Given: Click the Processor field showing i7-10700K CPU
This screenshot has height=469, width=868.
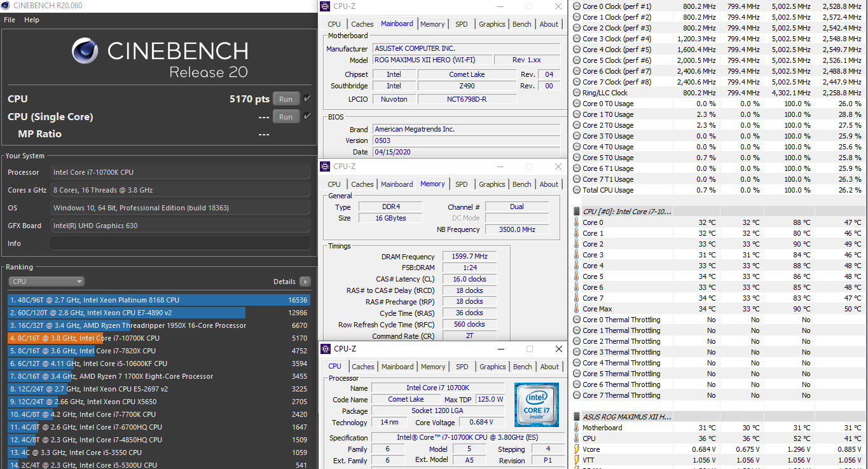Looking at the screenshot, I should coord(180,172).
